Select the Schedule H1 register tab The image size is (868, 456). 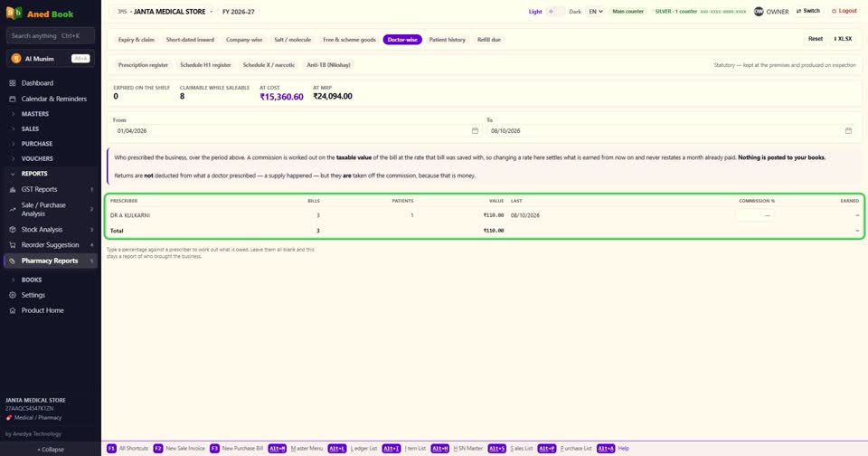click(x=205, y=65)
